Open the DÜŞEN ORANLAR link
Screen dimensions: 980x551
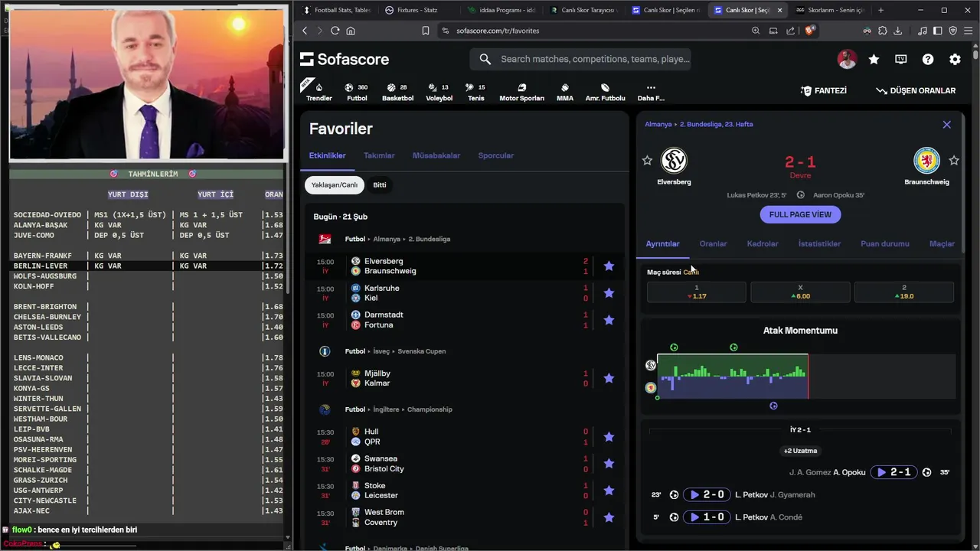coord(916,90)
